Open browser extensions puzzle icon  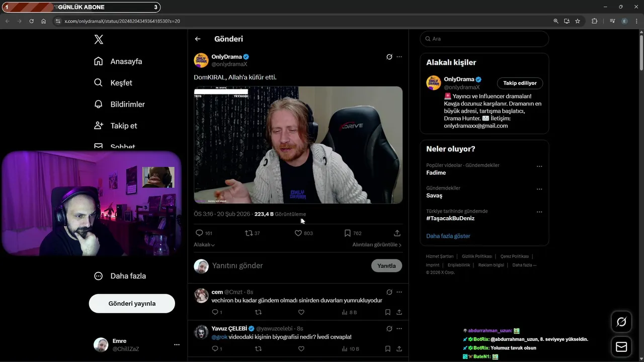pos(595,21)
